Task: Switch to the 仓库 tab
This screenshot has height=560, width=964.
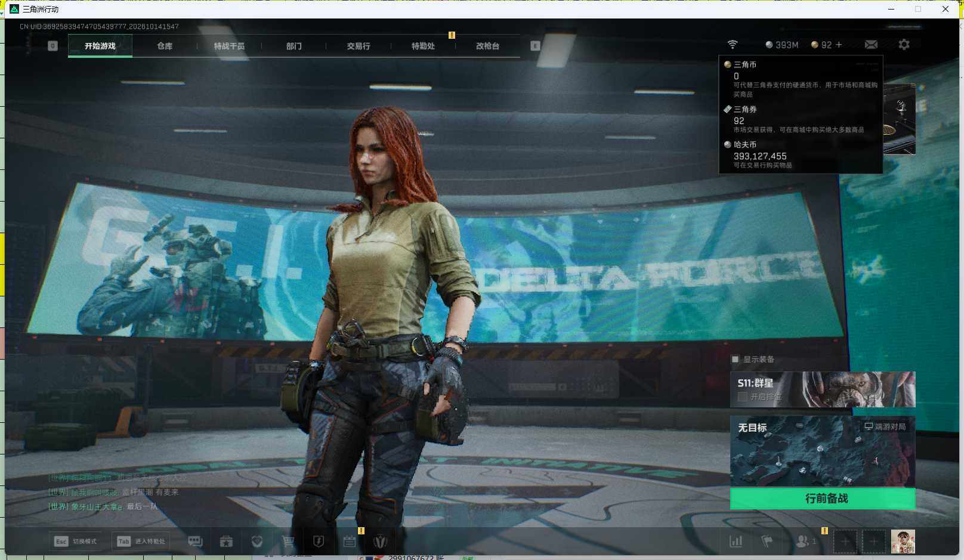Action: coord(165,46)
